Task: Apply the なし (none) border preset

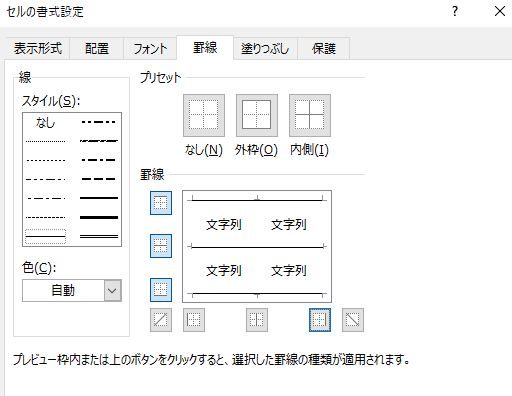Action: point(204,115)
